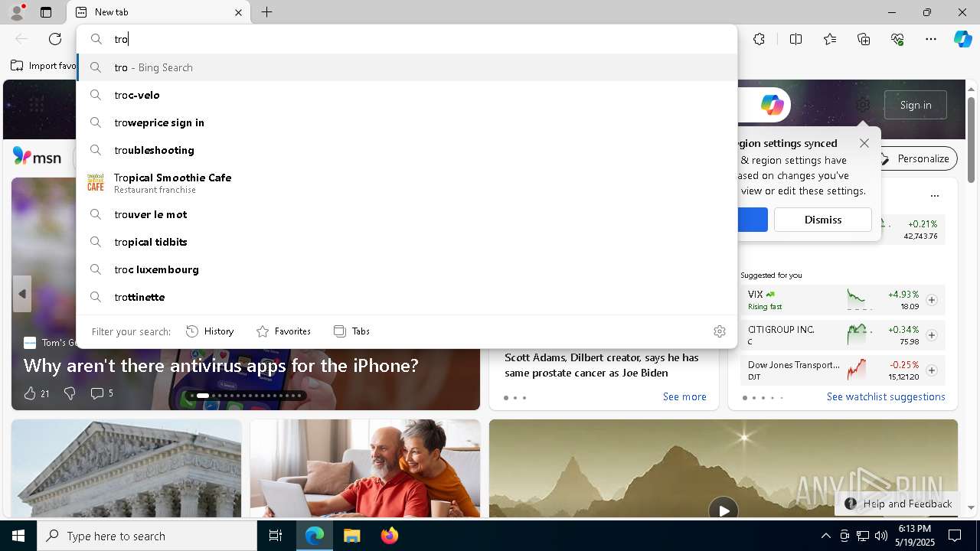Like the iPhone antivirus article

(36, 393)
